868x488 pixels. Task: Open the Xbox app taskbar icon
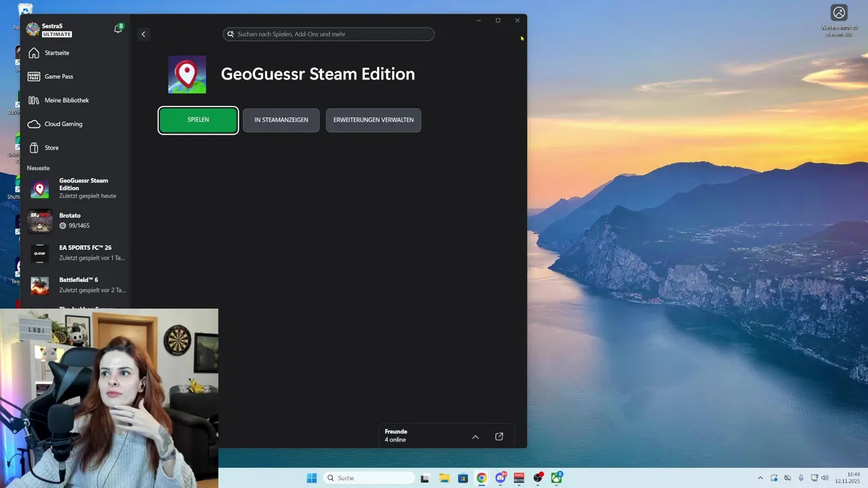click(557, 478)
